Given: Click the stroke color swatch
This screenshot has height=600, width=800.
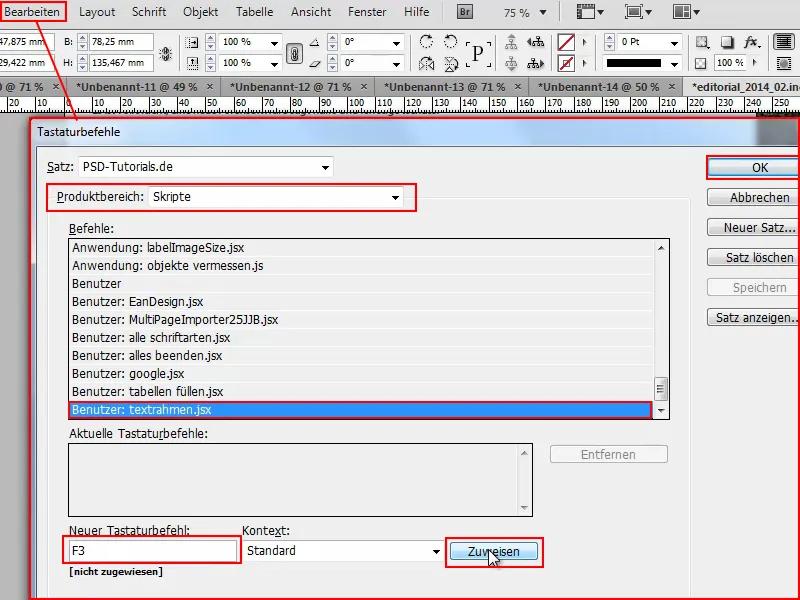Looking at the screenshot, I should (x=566, y=64).
